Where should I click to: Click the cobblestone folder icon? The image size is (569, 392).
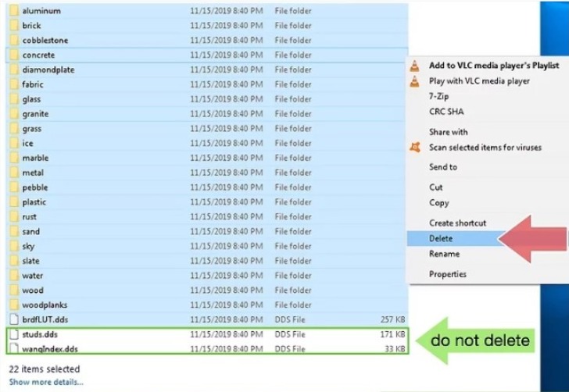click(x=13, y=41)
